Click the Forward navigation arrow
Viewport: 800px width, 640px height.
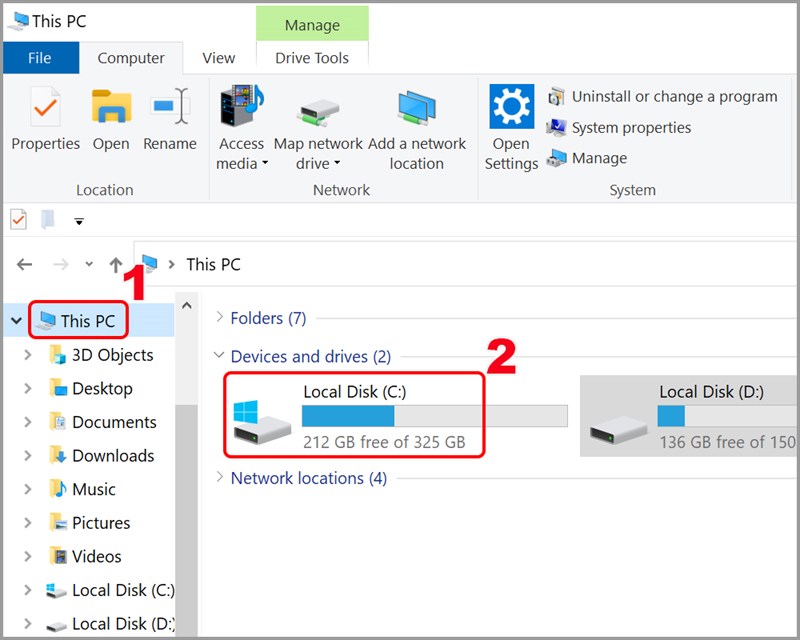pos(61,264)
